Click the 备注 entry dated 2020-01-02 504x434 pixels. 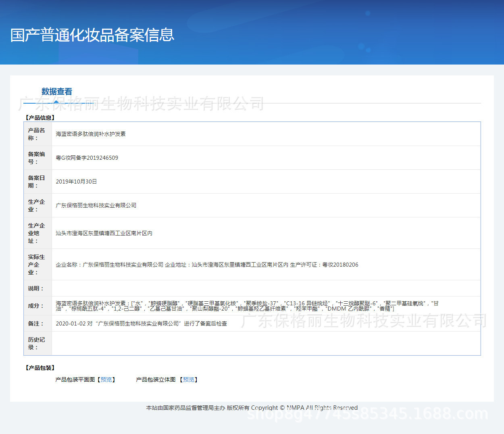[x=141, y=323]
